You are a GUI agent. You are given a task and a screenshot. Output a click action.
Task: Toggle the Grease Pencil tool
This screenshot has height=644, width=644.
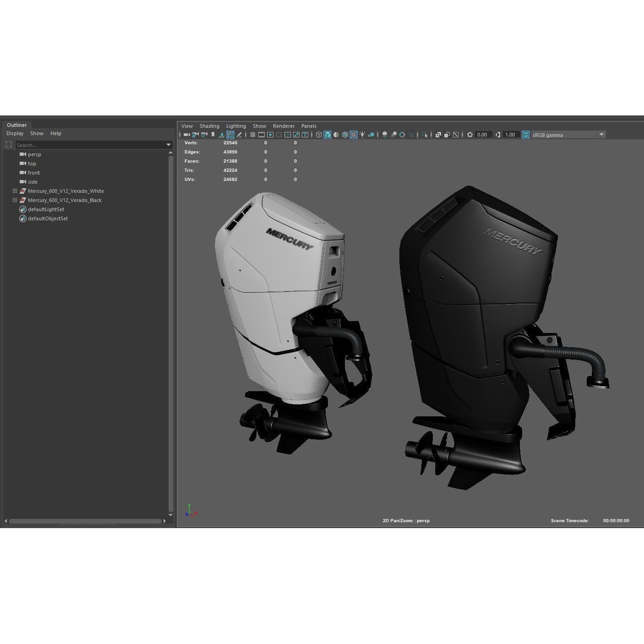(239, 135)
